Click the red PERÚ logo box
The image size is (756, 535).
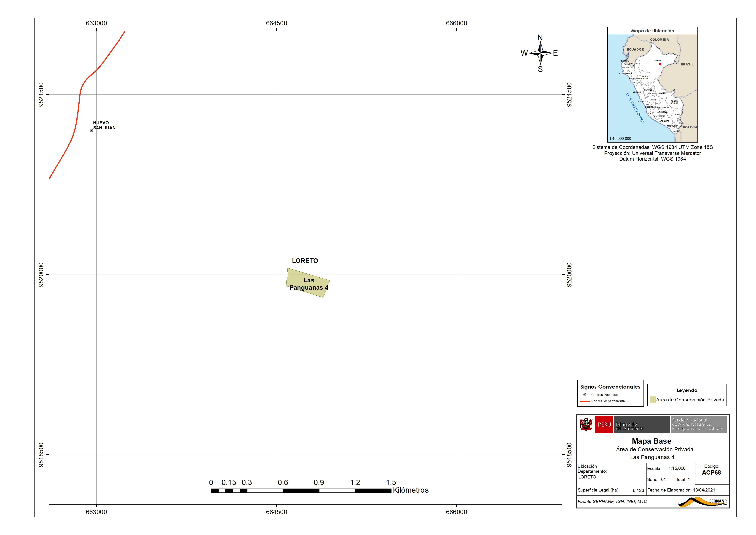click(604, 424)
